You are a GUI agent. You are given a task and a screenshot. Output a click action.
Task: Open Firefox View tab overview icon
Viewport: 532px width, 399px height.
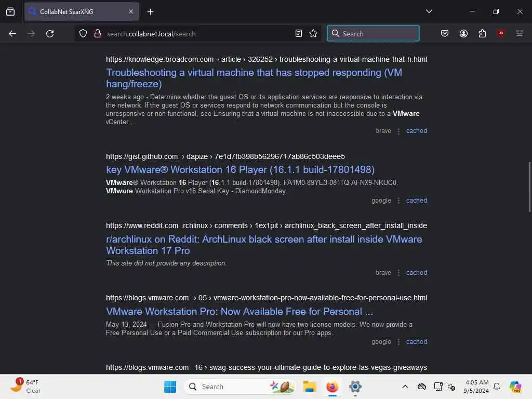[x=10, y=12]
